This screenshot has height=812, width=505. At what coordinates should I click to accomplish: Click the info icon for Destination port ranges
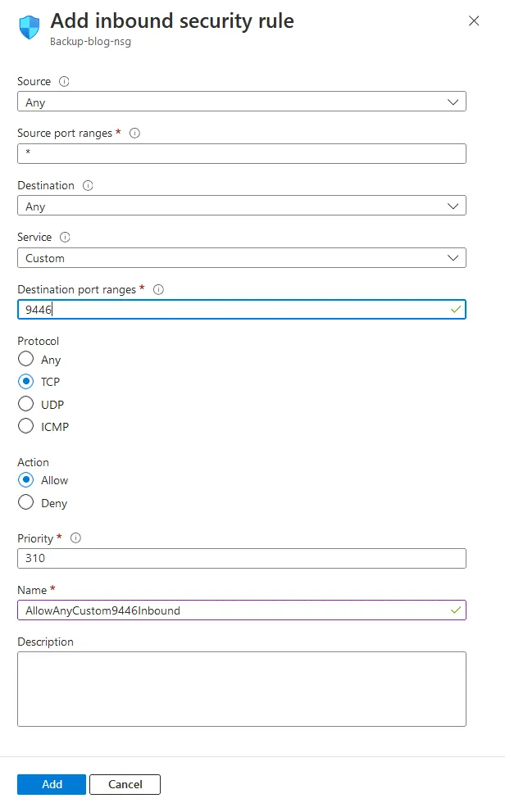point(157,289)
